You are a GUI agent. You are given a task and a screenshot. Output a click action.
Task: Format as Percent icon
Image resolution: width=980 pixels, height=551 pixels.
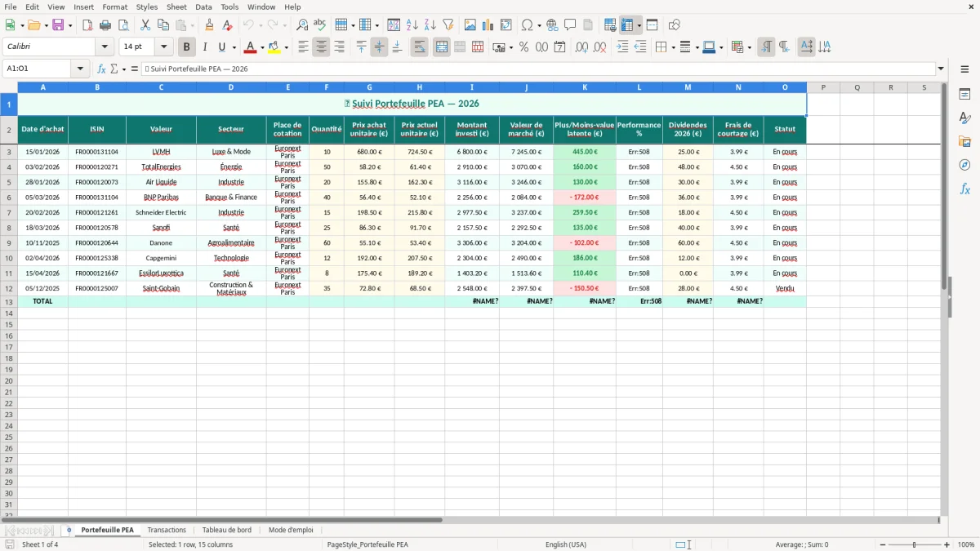pyautogui.click(x=523, y=47)
